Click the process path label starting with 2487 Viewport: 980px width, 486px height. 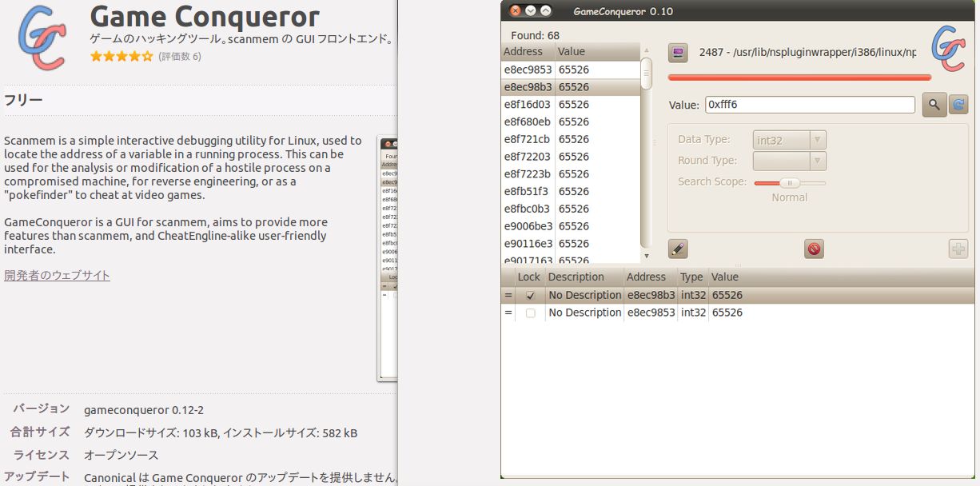coord(807,52)
